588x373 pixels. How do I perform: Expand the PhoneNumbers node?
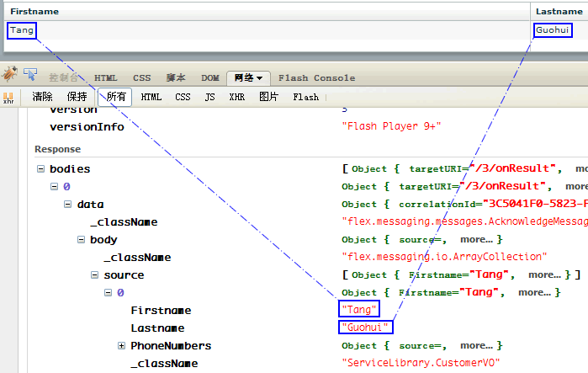point(121,346)
